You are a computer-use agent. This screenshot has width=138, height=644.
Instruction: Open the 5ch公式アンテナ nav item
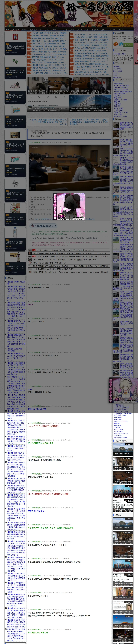[13, 30]
